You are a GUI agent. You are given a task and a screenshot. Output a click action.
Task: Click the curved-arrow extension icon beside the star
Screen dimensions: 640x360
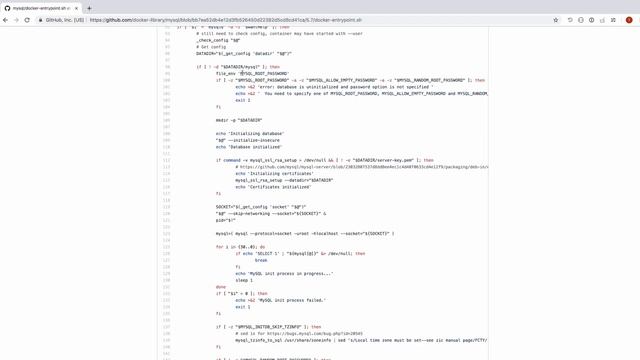coord(570,20)
